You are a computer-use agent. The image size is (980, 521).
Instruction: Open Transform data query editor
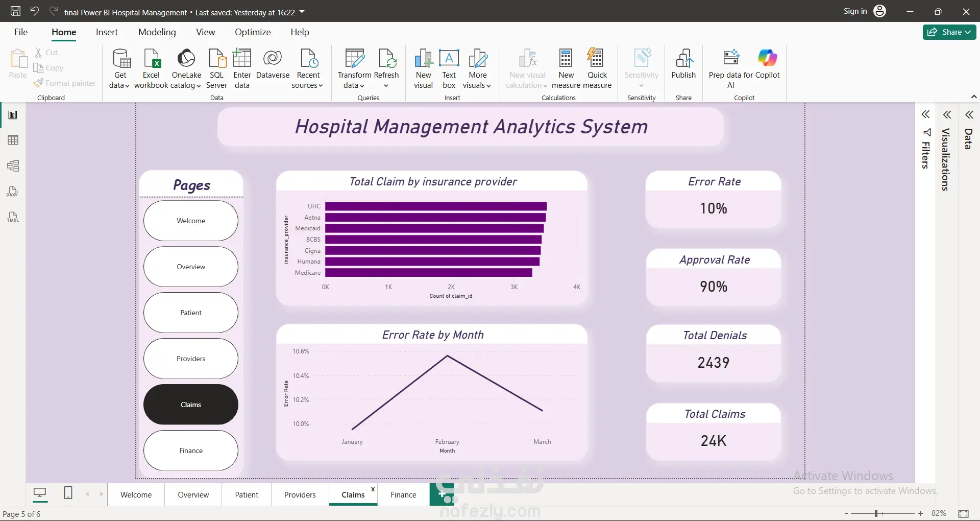(354, 69)
